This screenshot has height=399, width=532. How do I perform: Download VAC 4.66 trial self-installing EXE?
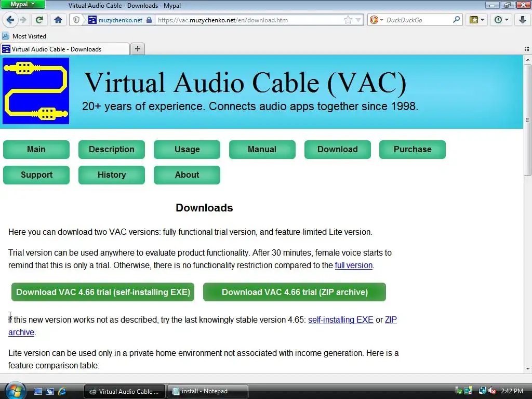pos(103,292)
